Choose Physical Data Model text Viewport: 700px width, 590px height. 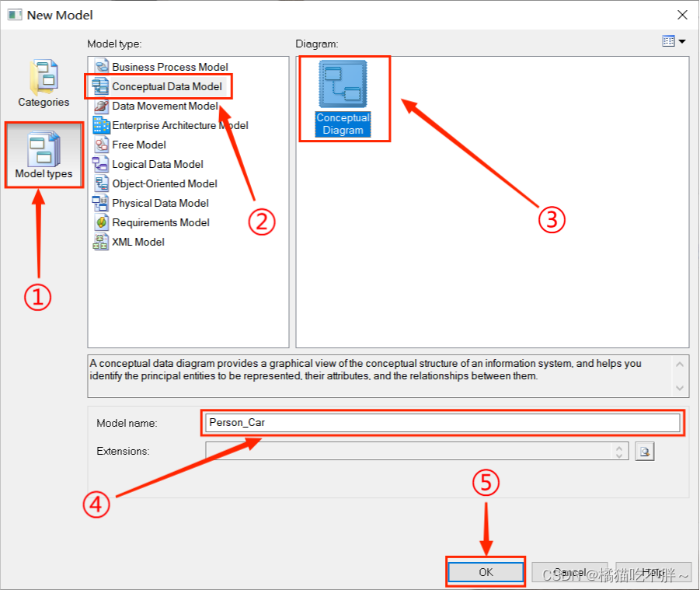point(160,203)
